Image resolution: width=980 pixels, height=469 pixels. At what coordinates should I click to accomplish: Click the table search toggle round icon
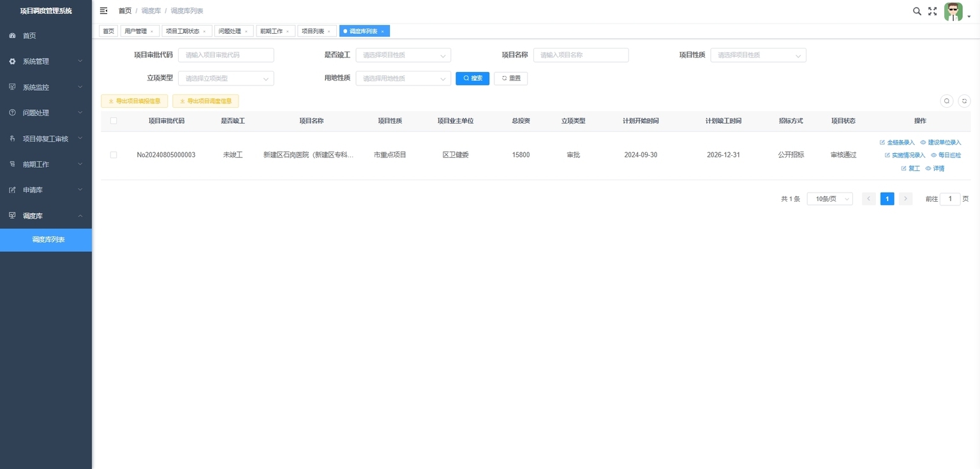pyautogui.click(x=947, y=101)
